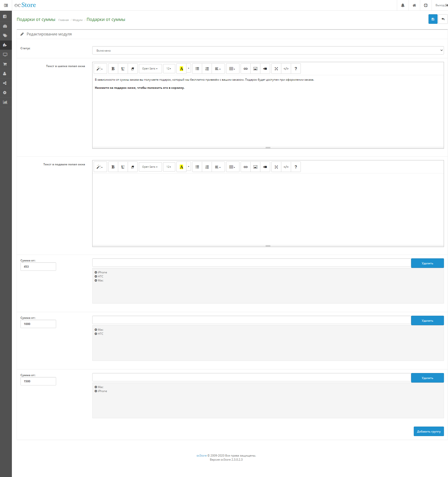
Task: Open the Статус dropdown
Action: tap(268, 50)
